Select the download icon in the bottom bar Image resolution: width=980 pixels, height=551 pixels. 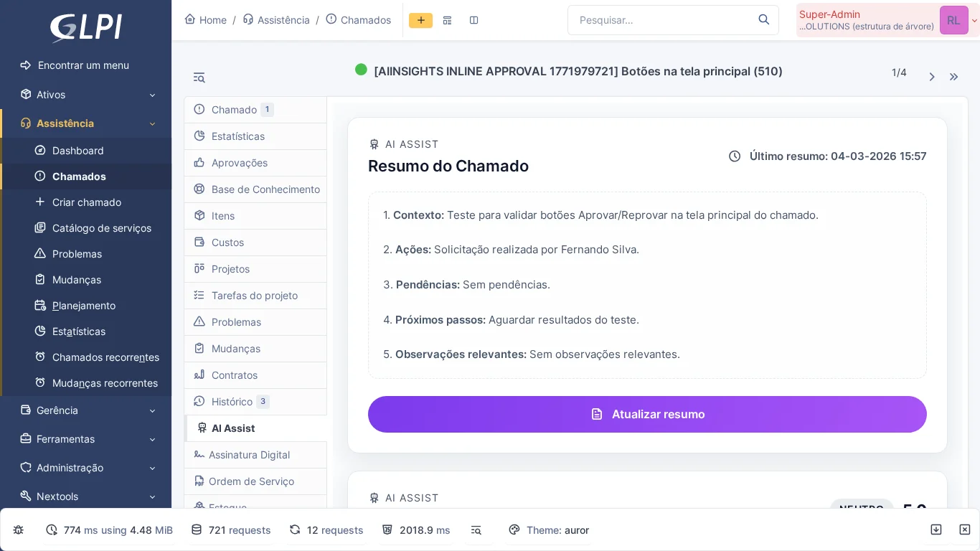(x=936, y=529)
